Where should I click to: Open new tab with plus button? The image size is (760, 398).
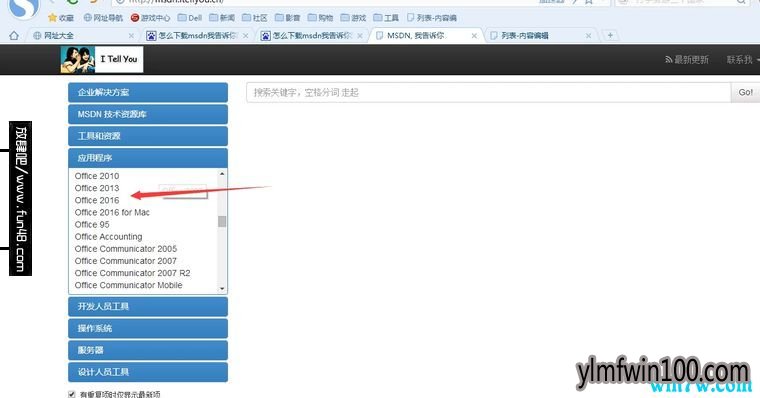click(x=610, y=35)
